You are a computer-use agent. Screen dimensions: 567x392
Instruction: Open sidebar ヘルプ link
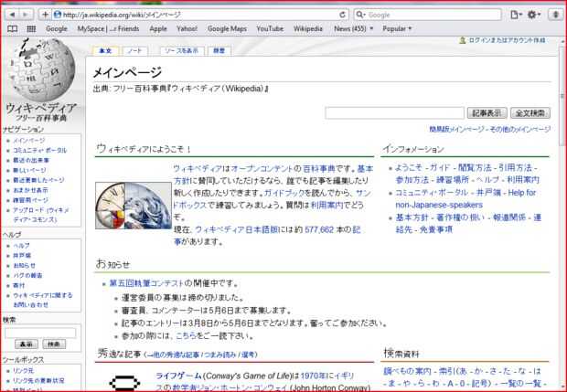[21, 246]
